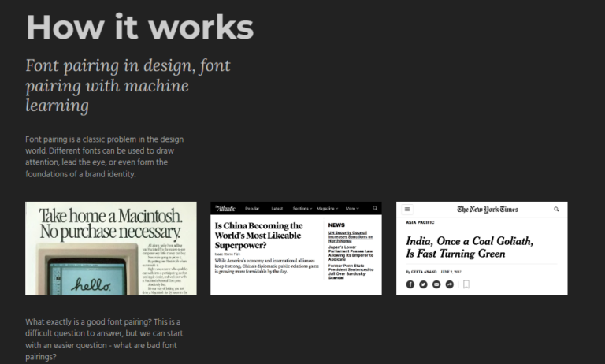Click the Atlantic search magnifier icon
This screenshot has width=605, height=364.
pyautogui.click(x=375, y=209)
